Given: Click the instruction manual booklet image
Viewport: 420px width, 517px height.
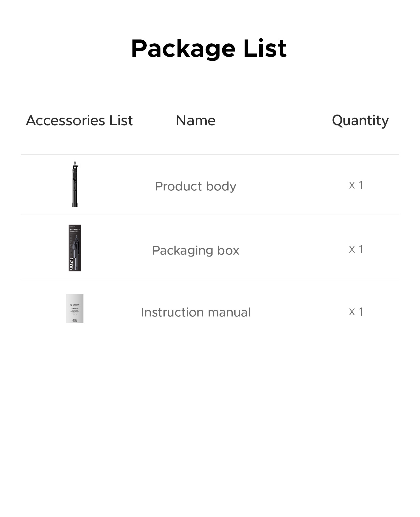Looking at the screenshot, I should (75, 308).
